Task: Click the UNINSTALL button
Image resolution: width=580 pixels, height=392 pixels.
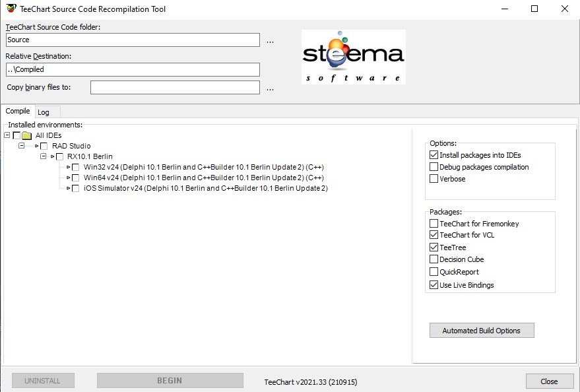Action: point(43,381)
